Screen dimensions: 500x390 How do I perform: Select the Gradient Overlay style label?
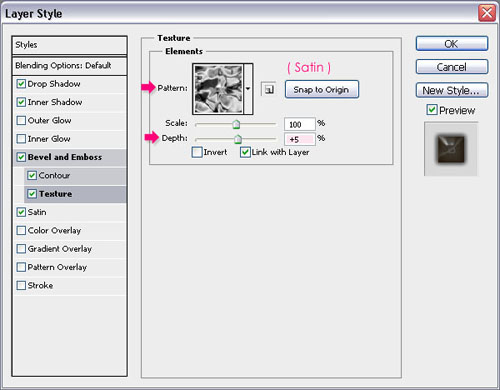pos(60,249)
